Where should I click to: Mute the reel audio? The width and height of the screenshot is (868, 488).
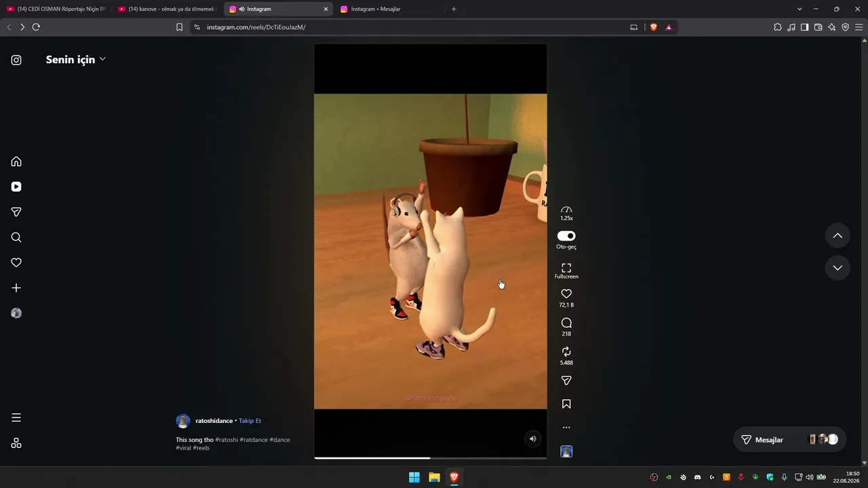pyautogui.click(x=533, y=439)
